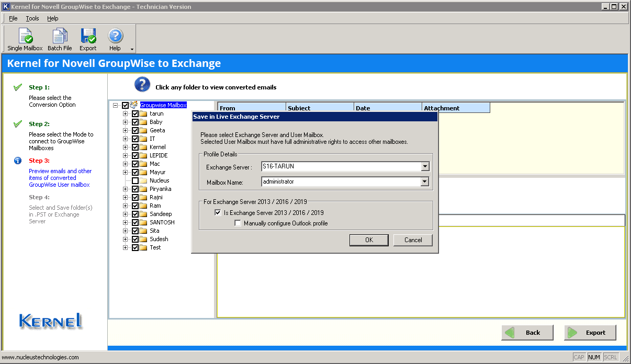The height and width of the screenshot is (364, 631).
Task: Click OK in Save dialog
Action: tap(369, 240)
